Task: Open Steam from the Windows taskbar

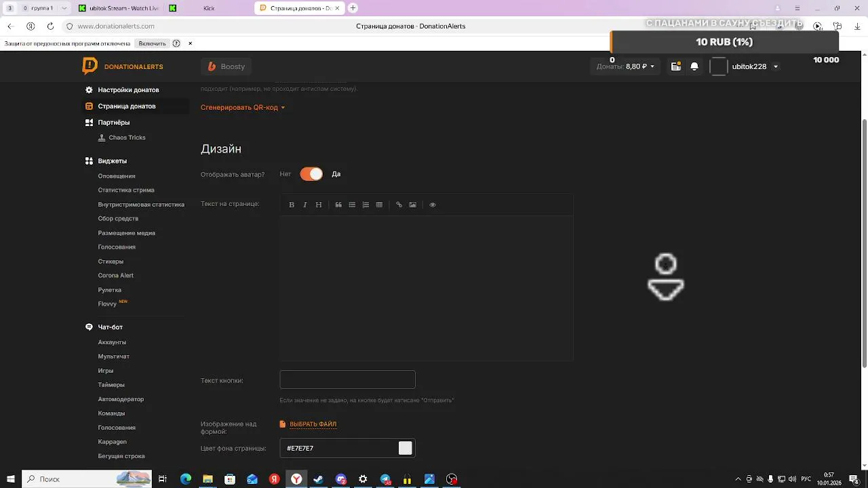Action: [319, 479]
